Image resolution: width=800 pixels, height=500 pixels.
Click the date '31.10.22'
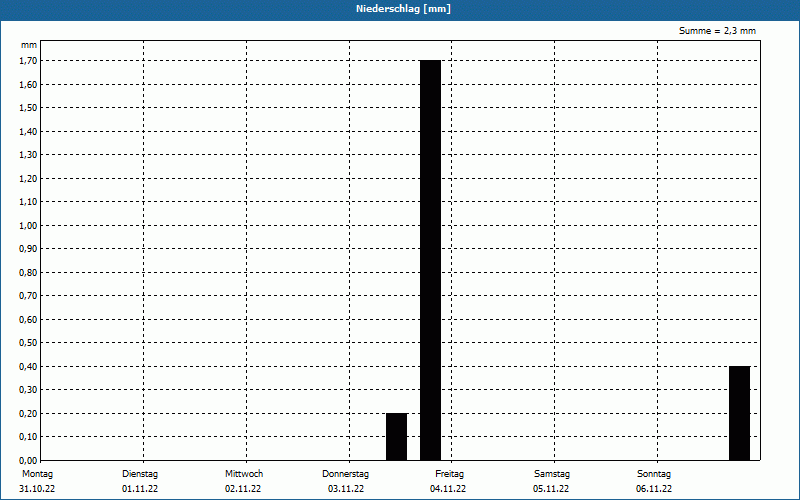tap(37, 489)
